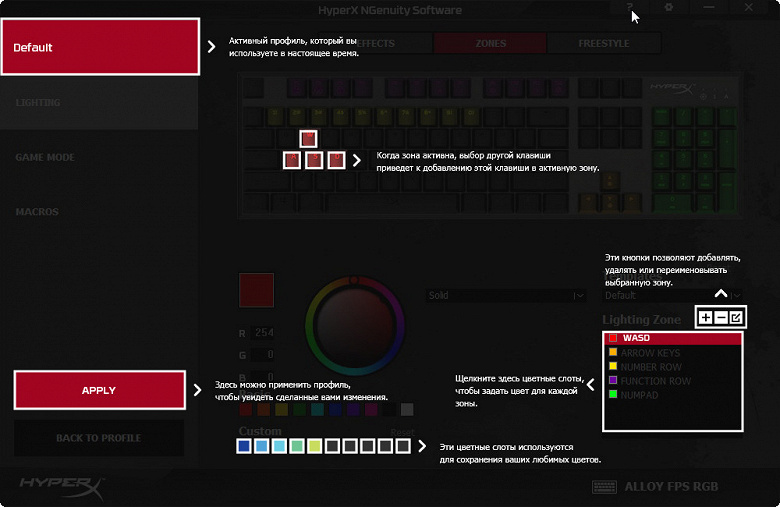The width and height of the screenshot is (780, 507).
Task: Remove selected zone with minus icon
Action: pyautogui.click(x=721, y=317)
